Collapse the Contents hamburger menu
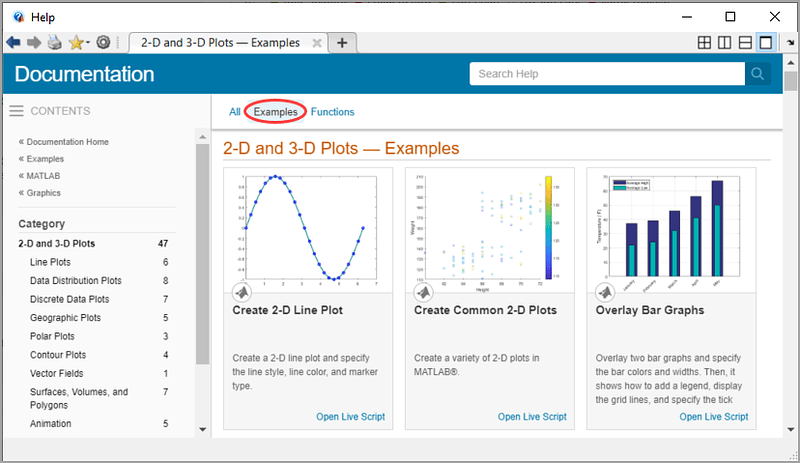The height and width of the screenshot is (463, 800). tap(16, 111)
